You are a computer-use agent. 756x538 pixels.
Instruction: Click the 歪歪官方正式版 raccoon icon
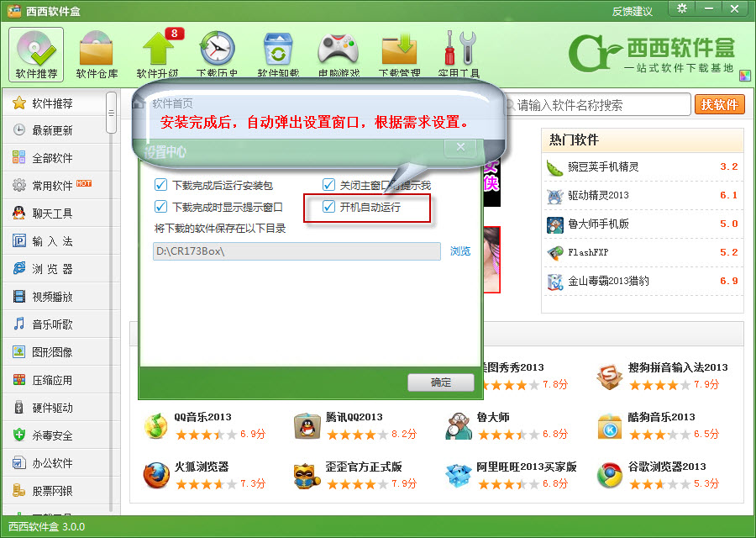click(x=307, y=476)
